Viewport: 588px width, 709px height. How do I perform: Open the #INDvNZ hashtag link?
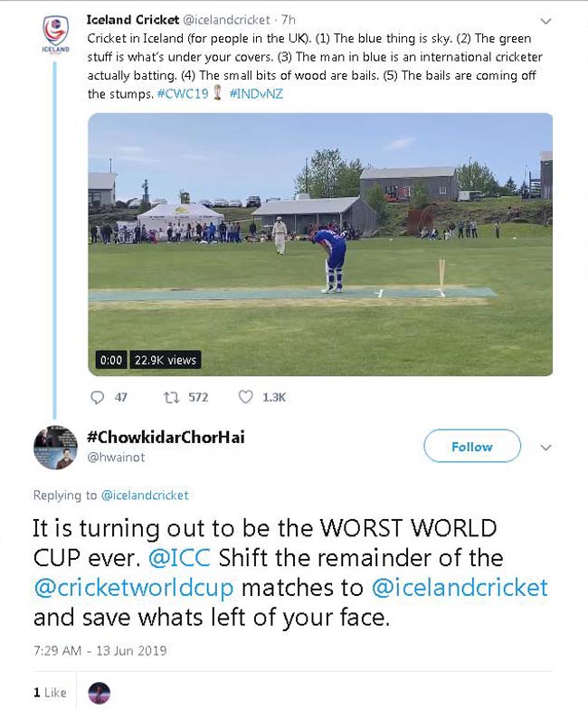tap(256, 94)
